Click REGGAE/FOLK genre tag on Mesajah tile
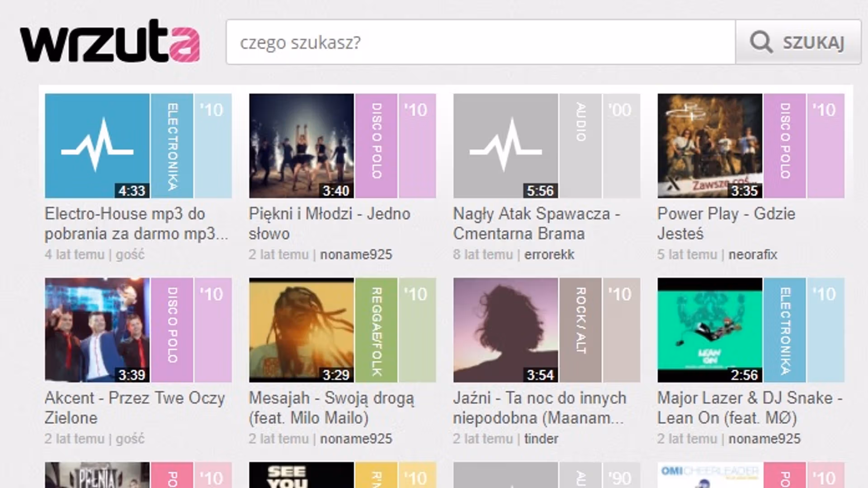 tap(376, 330)
